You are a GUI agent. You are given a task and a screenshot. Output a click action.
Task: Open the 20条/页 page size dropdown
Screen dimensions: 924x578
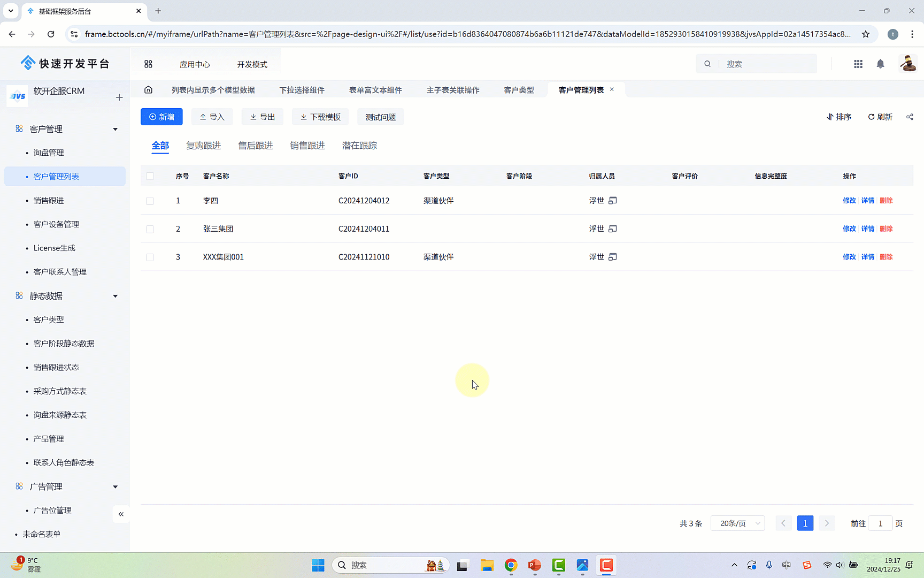point(737,523)
